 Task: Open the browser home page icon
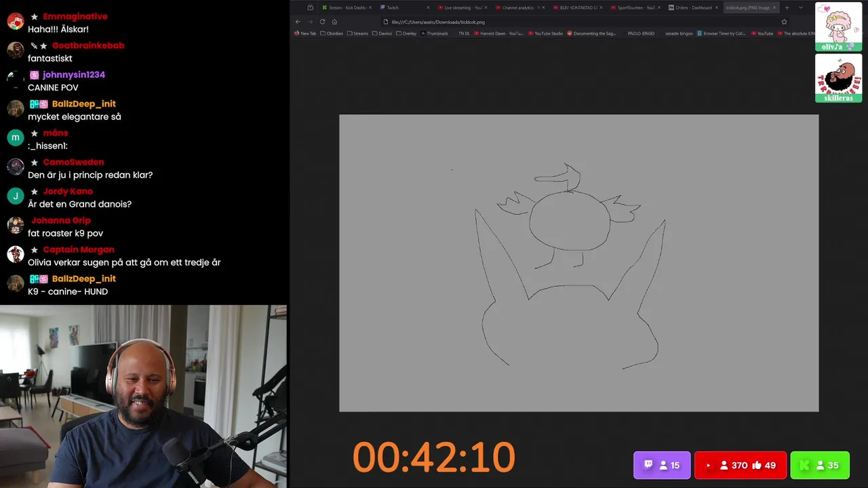click(334, 22)
